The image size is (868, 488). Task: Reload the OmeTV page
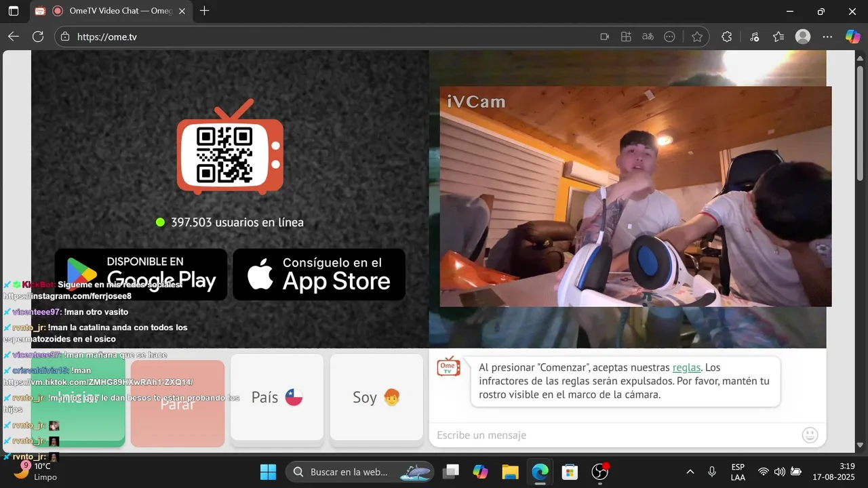tap(38, 37)
